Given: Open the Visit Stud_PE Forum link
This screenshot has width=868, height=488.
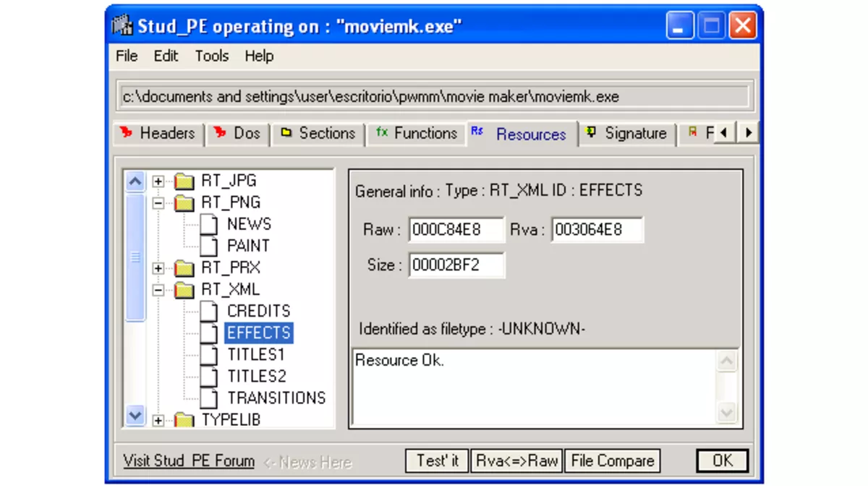Looking at the screenshot, I should pos(187,461).
